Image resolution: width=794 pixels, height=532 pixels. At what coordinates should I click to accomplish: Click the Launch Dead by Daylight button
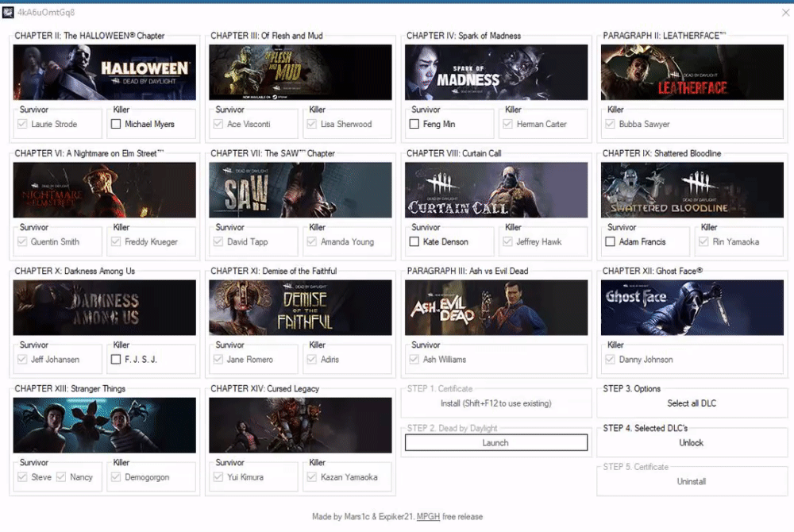[496, 443]
